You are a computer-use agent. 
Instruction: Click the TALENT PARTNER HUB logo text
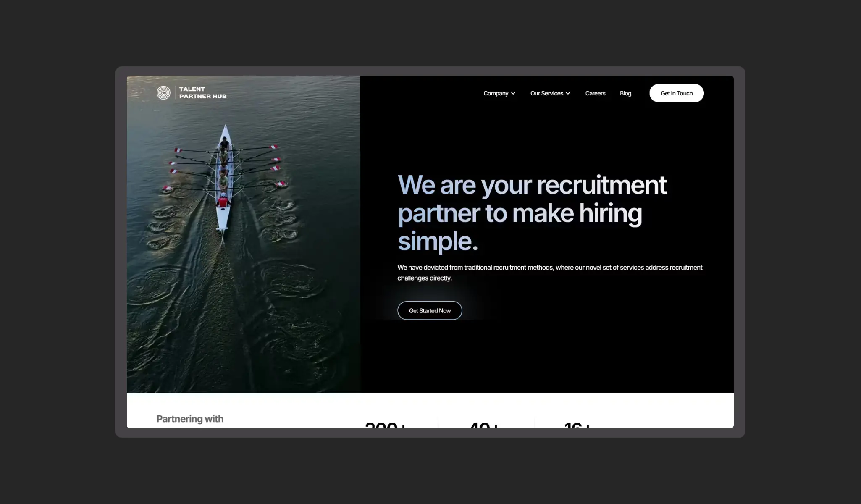(x=202, y=93)
